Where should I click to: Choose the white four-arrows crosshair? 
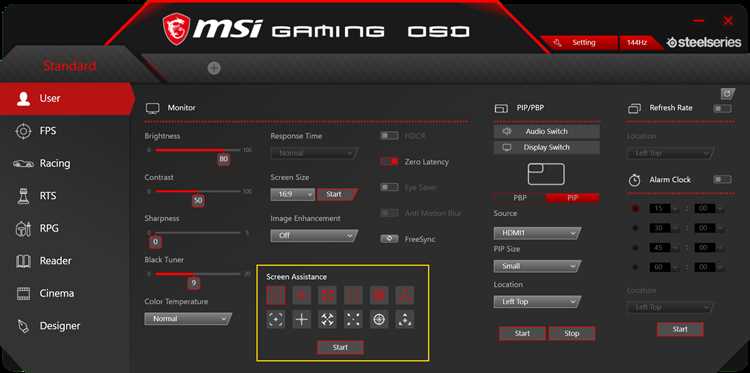(x=328, y=319)
